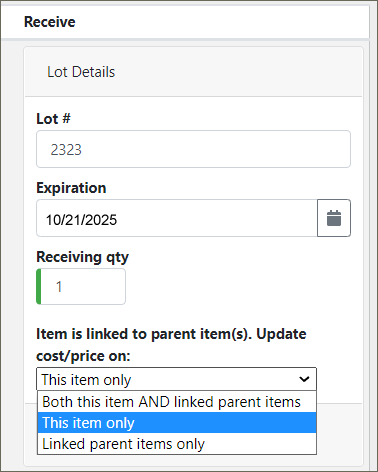Viewport: 378px width, 472px height.
Task: Click the Expiration field label
Action: (x=71, y=188)
